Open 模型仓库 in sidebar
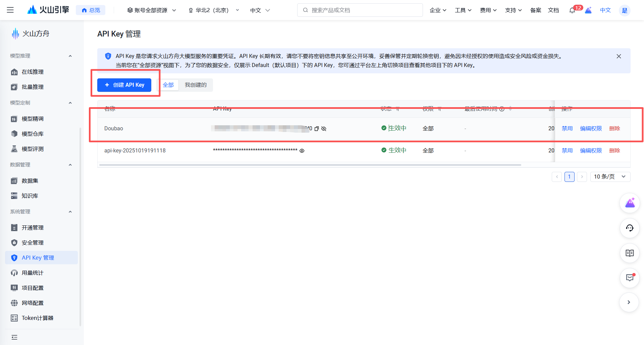Screen dimensions: 644x345 tap(42, 134)
